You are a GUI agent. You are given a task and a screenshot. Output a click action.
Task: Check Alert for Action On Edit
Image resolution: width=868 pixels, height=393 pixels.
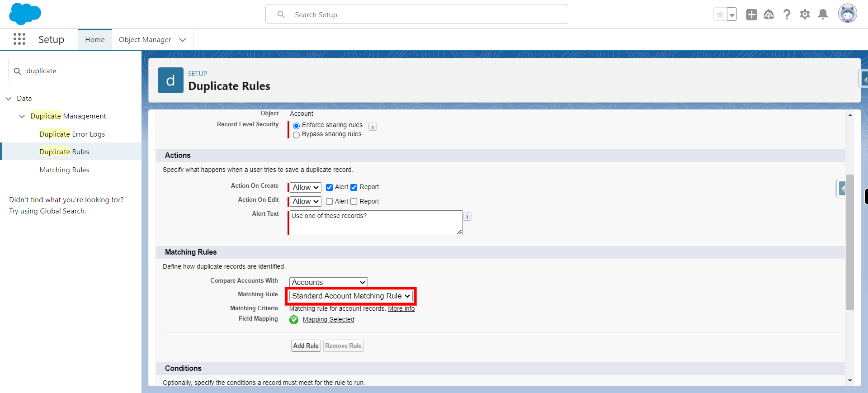point(330,202)
